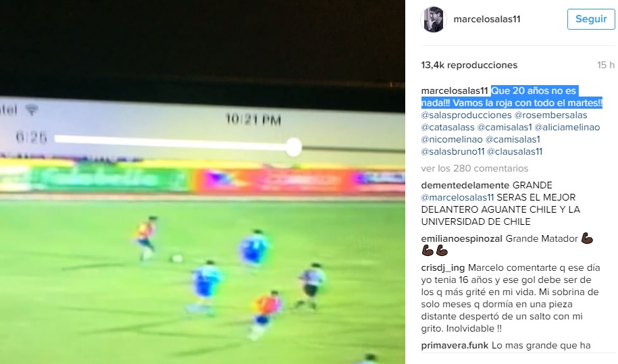This screenshot has height=364, width=618.
Task: Expand 'ver los 280 comentarios'
Action: 475,168
